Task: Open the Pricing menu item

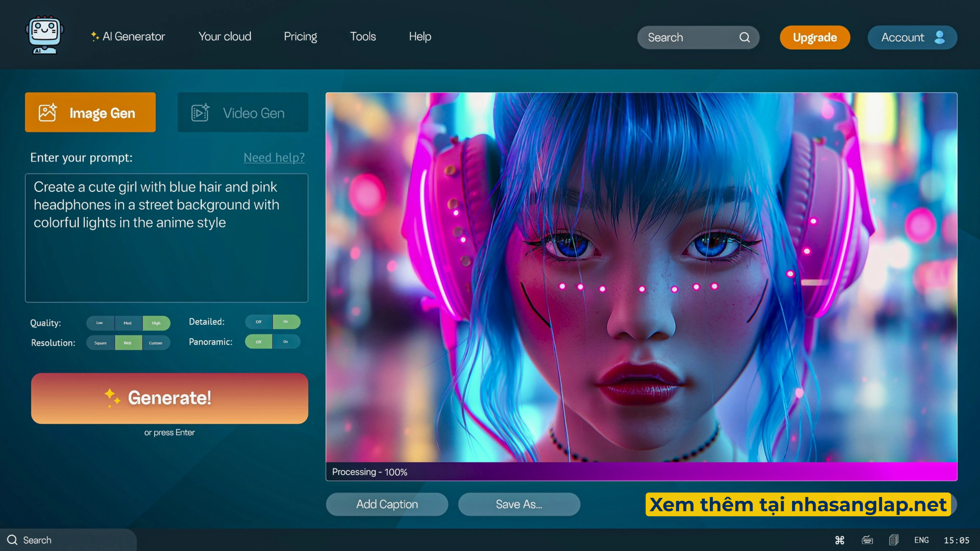Action: pyautogui.click(x=300, y=36)
